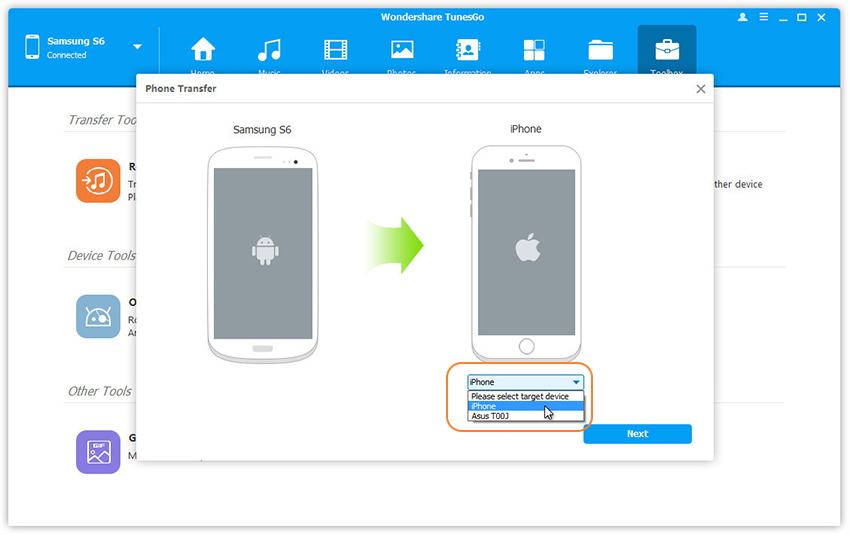Open the Music tab icon
The height and width of the screenshot is (535, 850).
(269, 49)
